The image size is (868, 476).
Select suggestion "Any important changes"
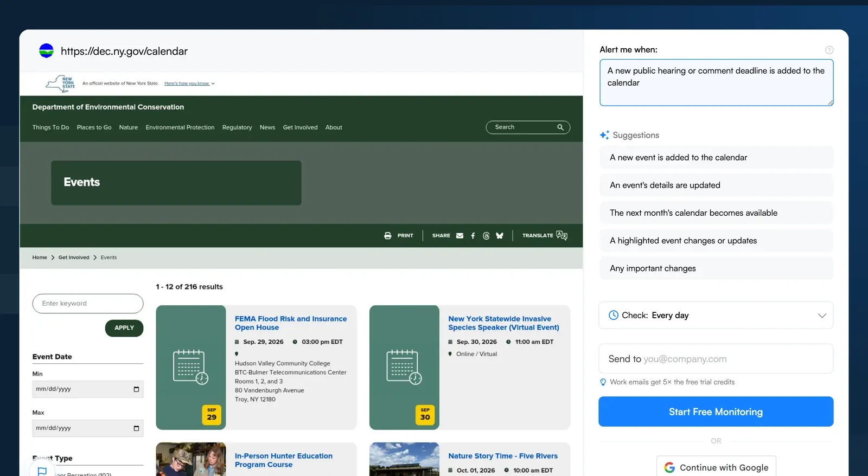click(x=716, y=268)
